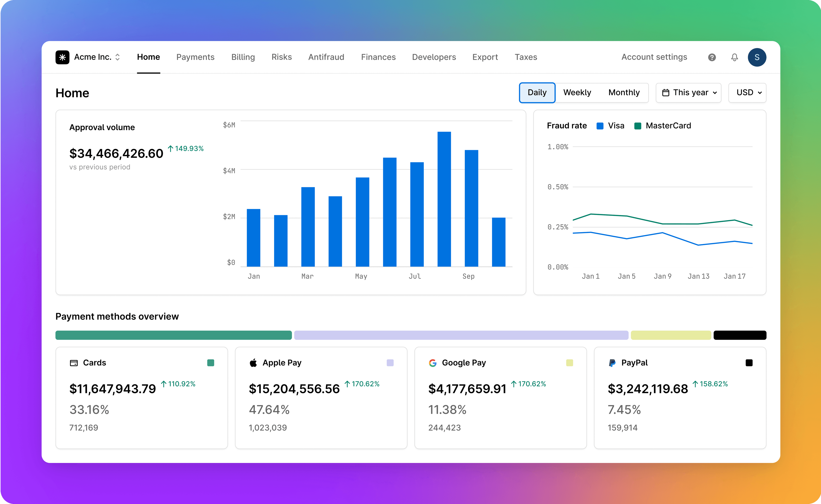Open the USD currency dropdown
Viewport: 821px width, 504px height.
click(x=747, y=93)
